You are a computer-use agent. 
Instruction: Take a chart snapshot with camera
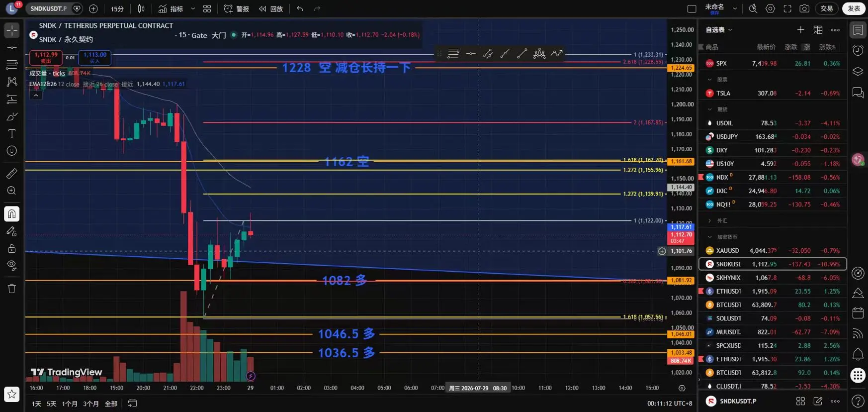pyautogui.click(x=804, y=8)
